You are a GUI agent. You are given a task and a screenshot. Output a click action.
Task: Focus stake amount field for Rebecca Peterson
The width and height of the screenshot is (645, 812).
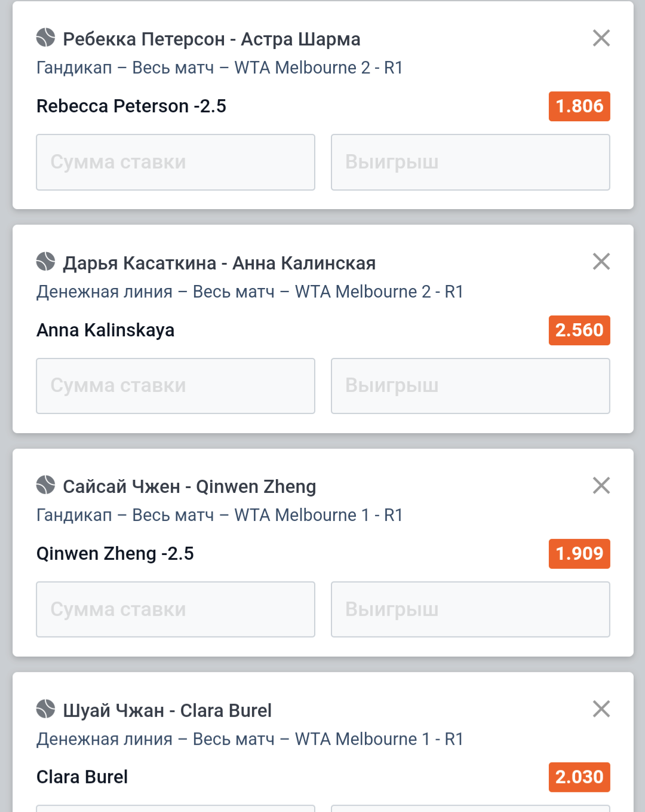[x=176, y=163]
